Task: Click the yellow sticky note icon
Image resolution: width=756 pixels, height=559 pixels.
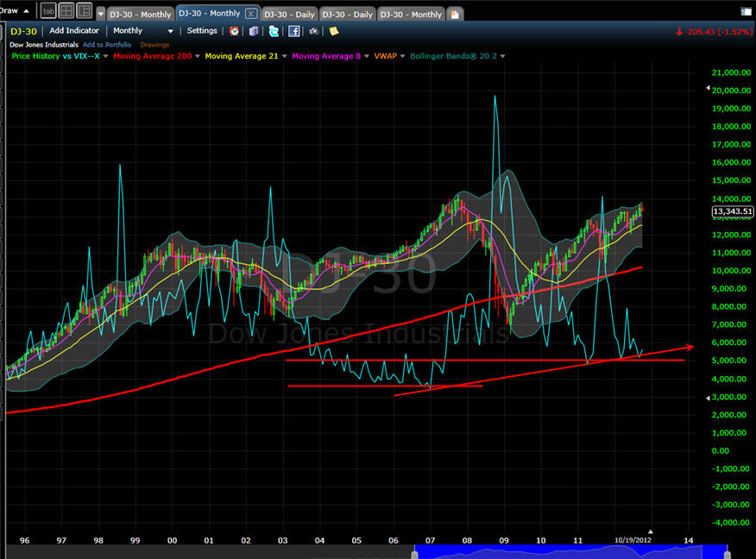Action: (x=334, y=31)
